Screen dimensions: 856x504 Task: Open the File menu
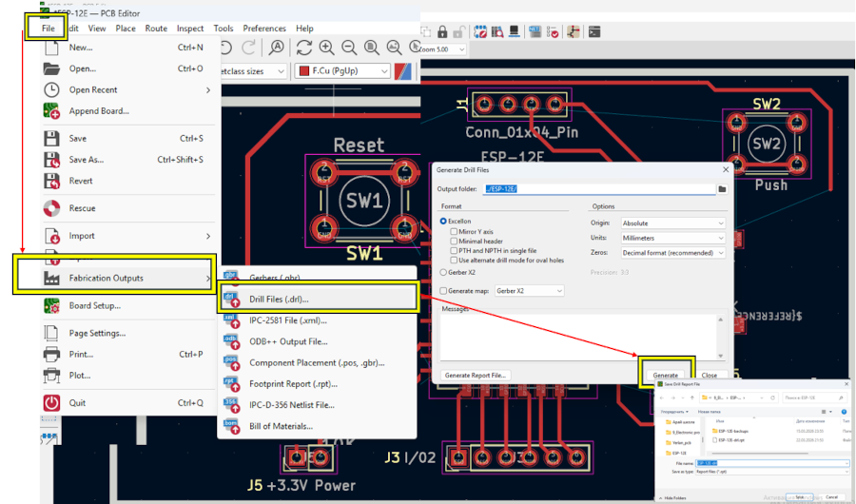(49, 29)
